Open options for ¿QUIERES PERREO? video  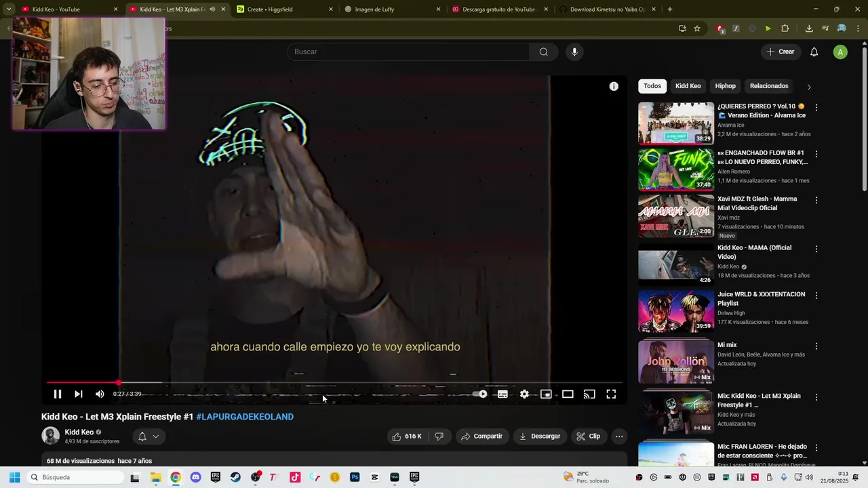coord(816,108)
